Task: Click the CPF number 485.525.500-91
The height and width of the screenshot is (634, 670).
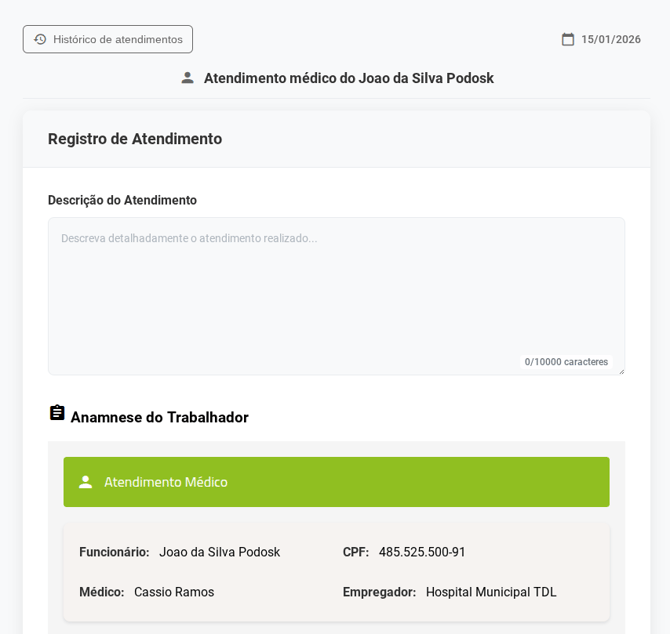Action: tap(422, 552)
